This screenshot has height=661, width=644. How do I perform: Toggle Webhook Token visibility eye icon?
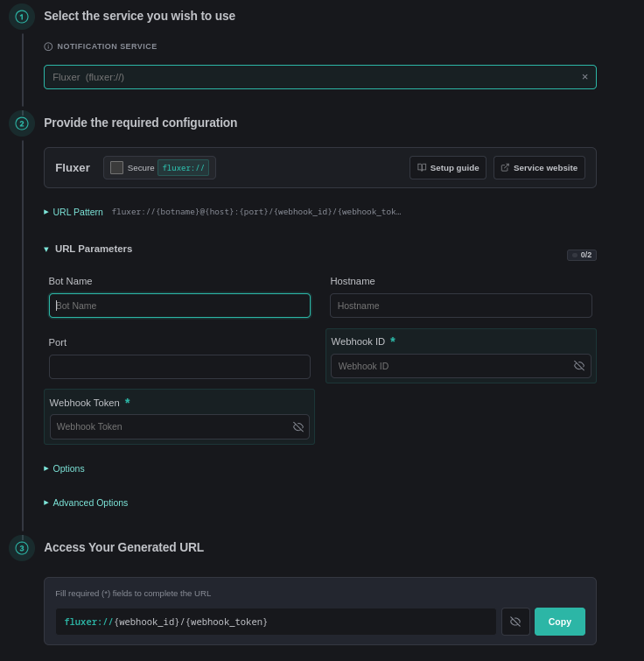tap(298, 426)
